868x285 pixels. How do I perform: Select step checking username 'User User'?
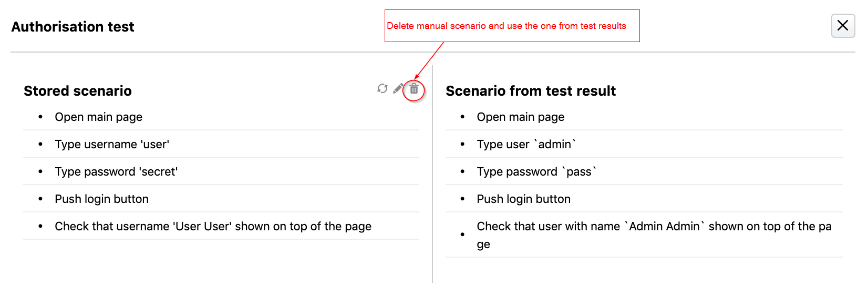(221, 226)
